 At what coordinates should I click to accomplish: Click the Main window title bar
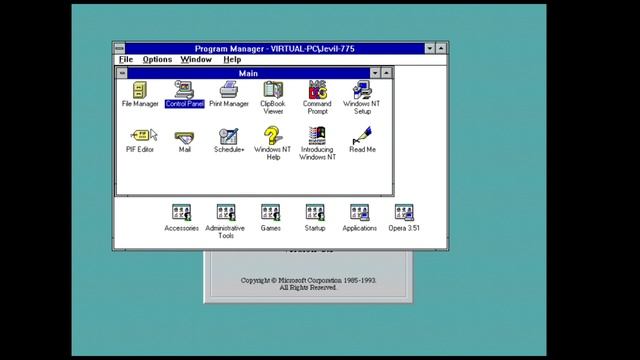coord(248,73)
